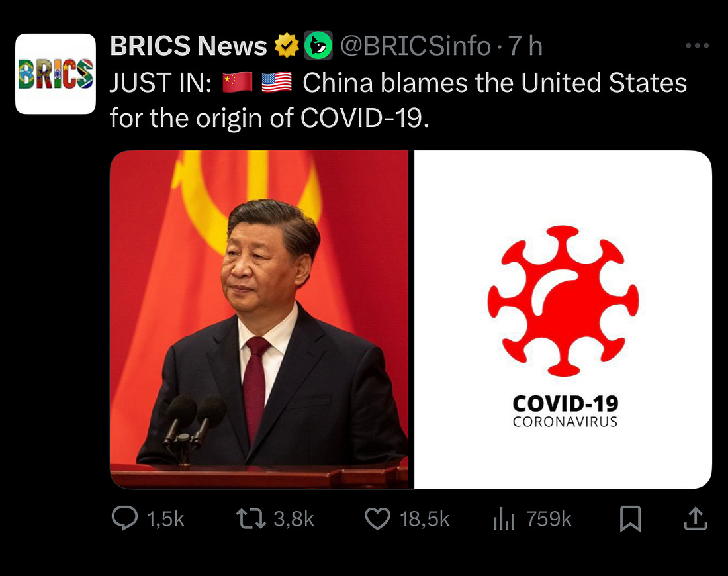Open the photo of man at podium

pyautogui.click(x=259, y=319)
